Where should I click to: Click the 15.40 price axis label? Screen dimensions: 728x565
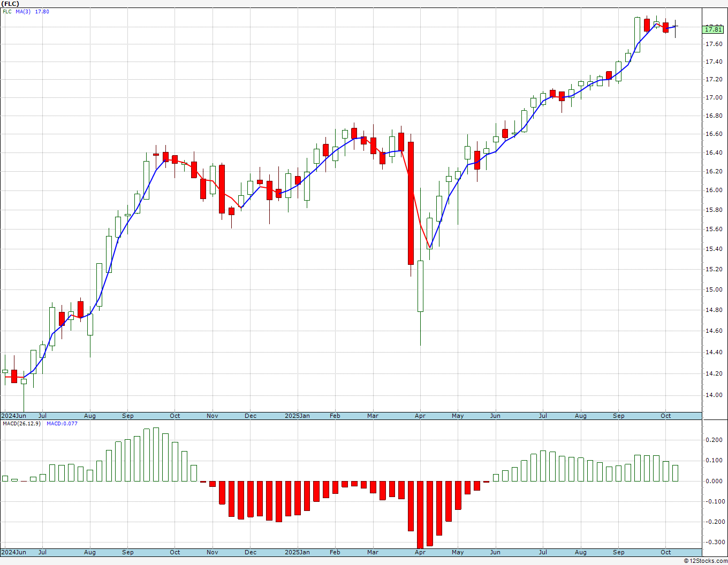click(714, 249)
